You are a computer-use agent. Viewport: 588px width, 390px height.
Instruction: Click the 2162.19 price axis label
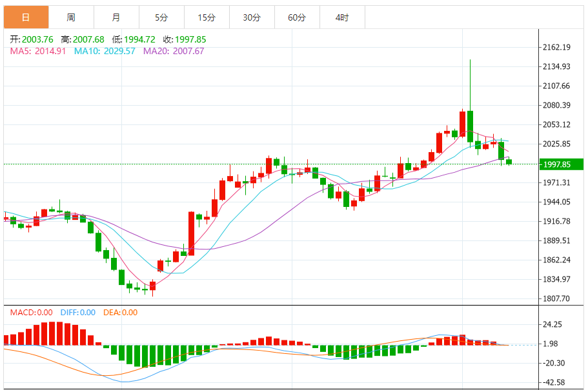[556, 47]
